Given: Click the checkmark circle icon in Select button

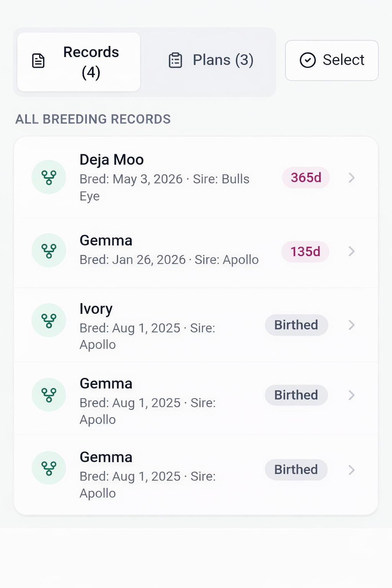Looking at the screenshot, I should tap(307, 60).
